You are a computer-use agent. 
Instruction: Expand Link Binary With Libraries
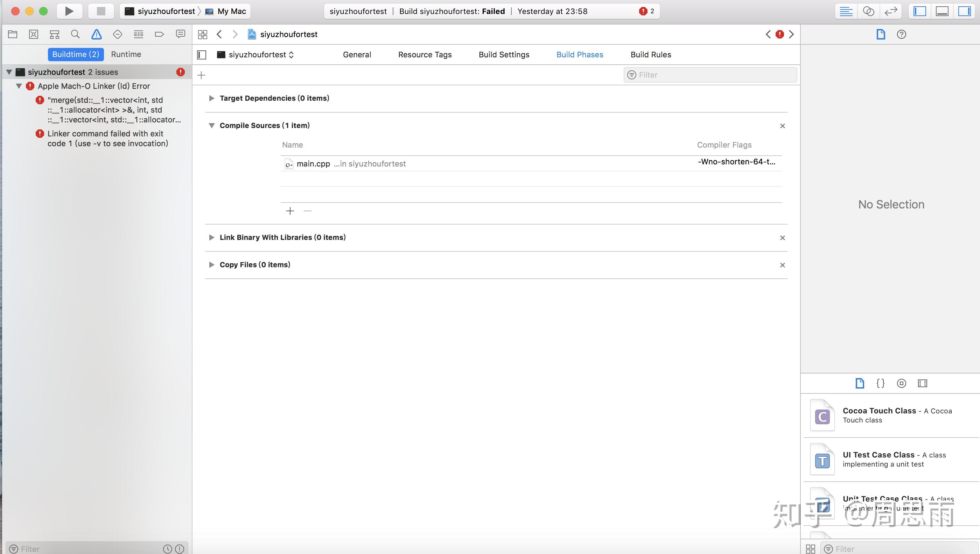click(x=212, y=237)
